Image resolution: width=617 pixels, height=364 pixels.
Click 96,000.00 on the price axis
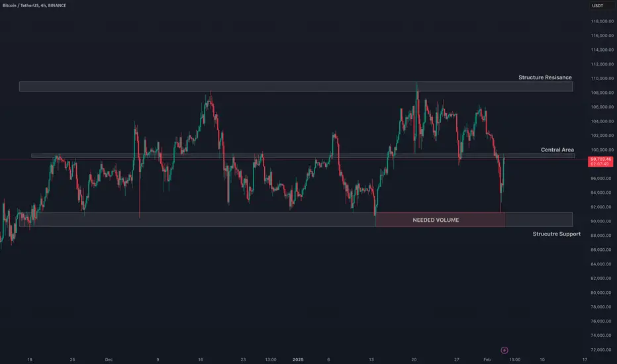click(602, 178)
